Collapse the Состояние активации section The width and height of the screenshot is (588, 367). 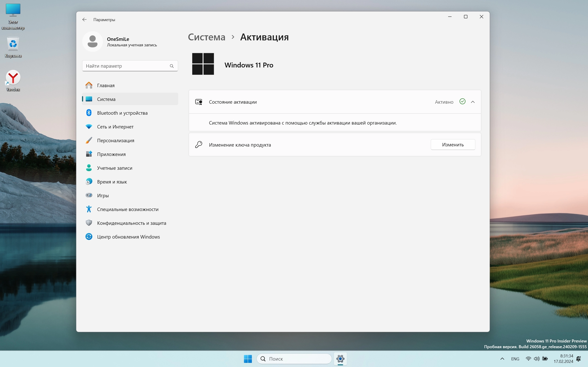(x=473, y=102)
